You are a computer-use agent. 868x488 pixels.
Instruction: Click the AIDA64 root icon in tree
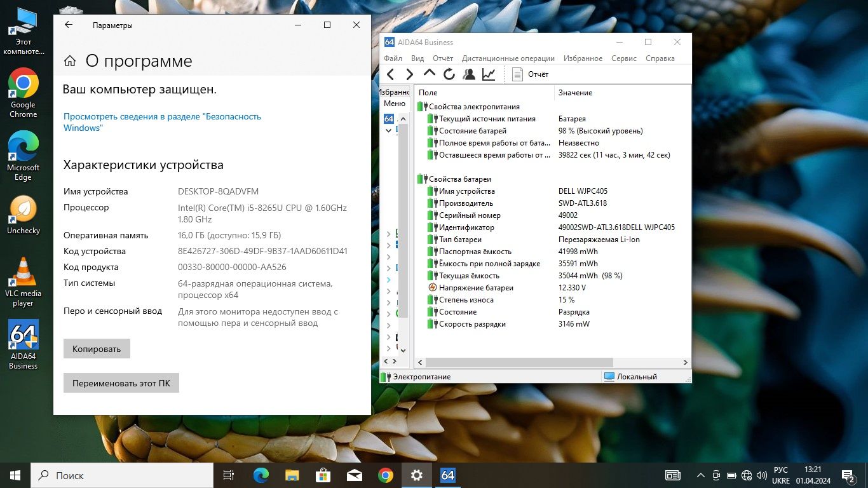click(389, 119)
